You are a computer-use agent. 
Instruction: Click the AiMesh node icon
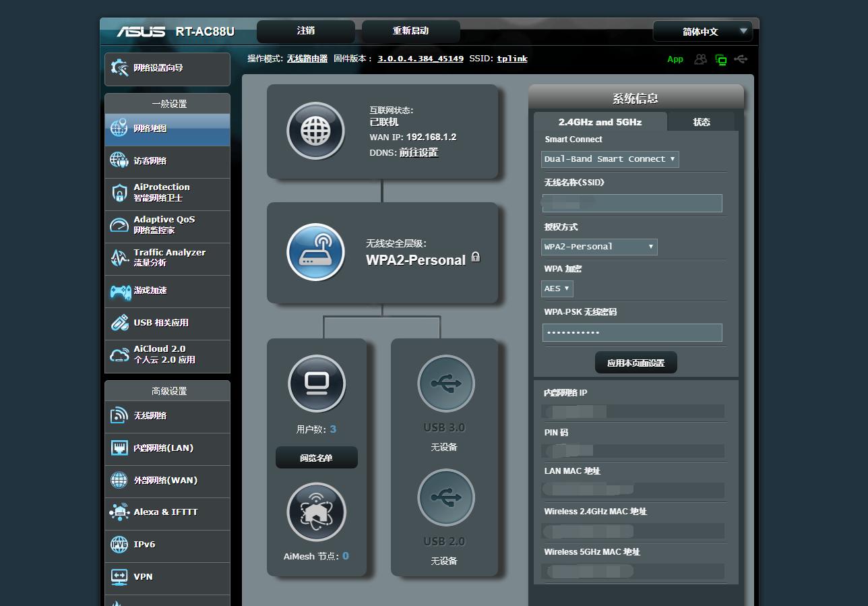click(316, 512)
